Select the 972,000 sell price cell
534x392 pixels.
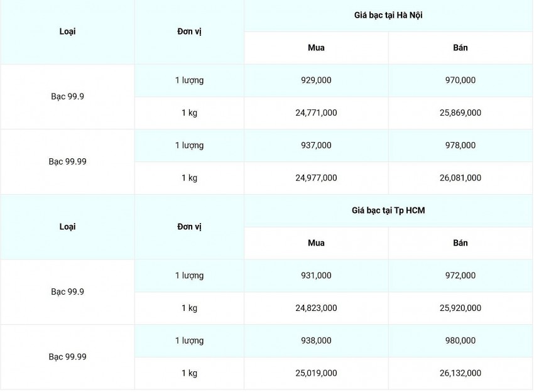(x=460, y=275)
